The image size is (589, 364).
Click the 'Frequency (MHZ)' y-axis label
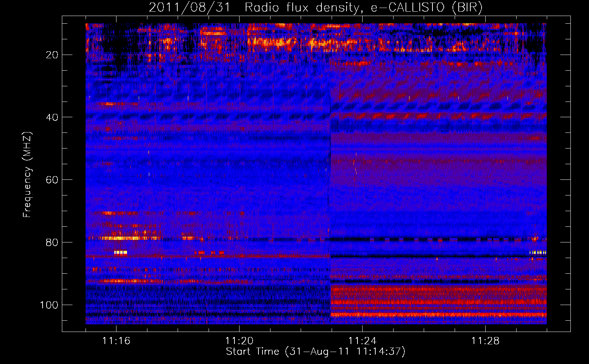27,175
